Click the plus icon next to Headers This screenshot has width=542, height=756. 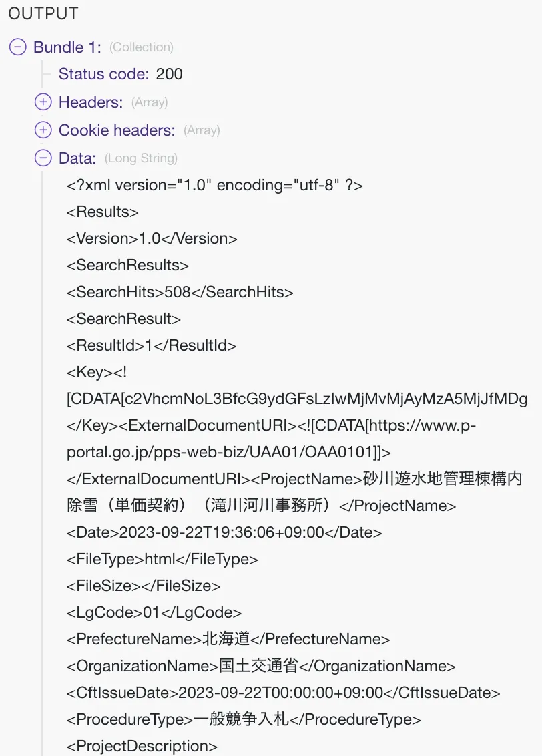(43, 102)
